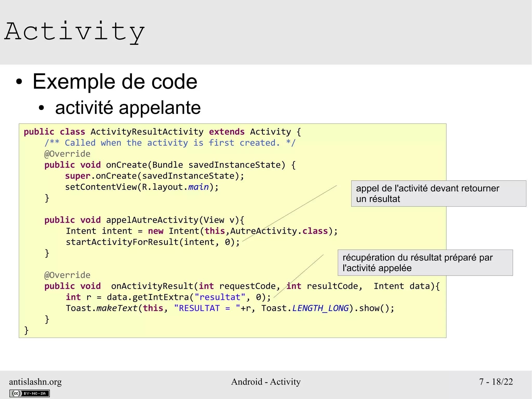Click the AutreActivity.class Intent constructor line
Screen dimensions: 532x399
pos(201,231)
